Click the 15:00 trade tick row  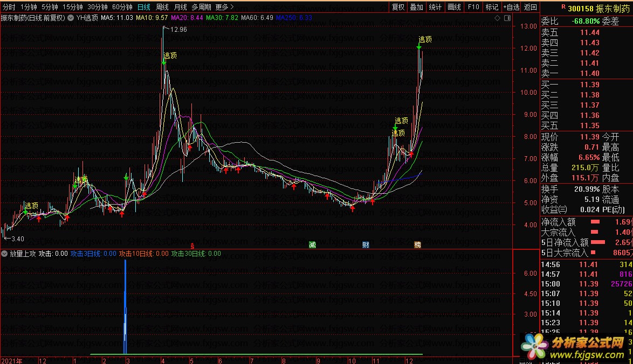pos(587,284)
